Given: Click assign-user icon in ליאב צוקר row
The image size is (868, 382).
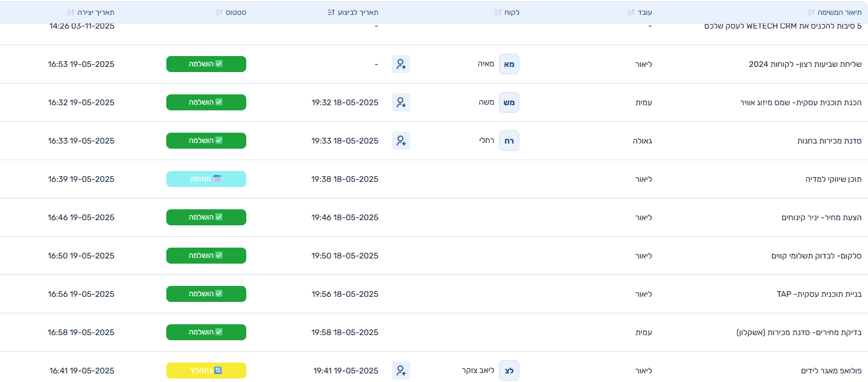Looking at the screenshot, I should [x=401, y=371].
